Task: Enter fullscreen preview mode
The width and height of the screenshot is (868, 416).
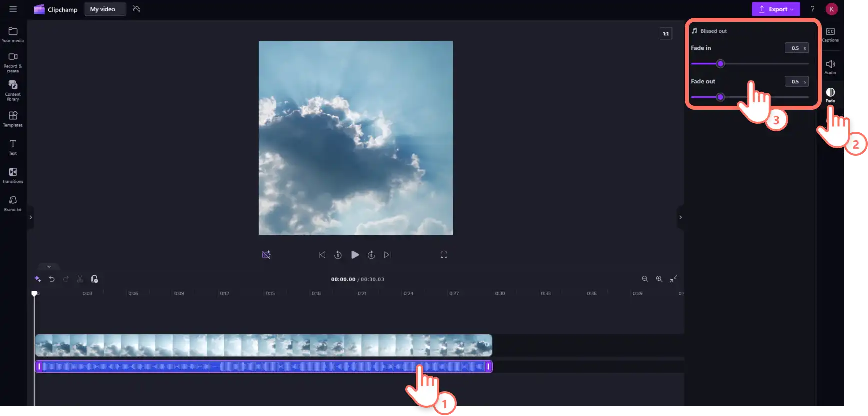Action: coord(444,255)
